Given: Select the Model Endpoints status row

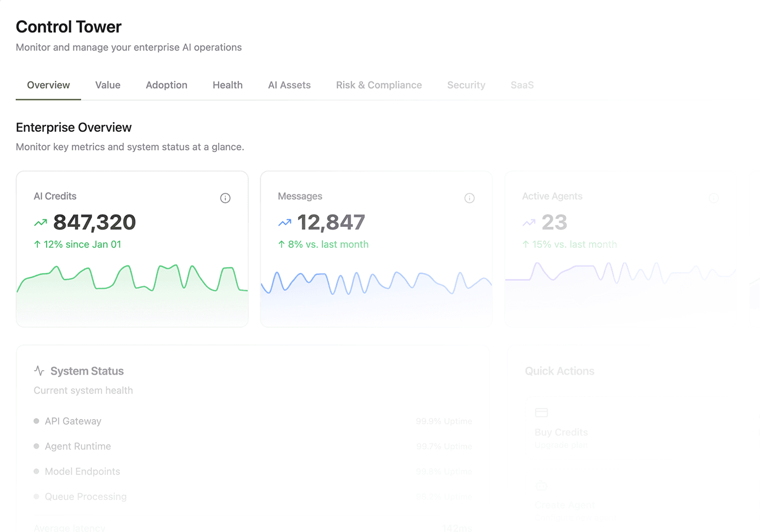Looking at the screenshot, I should coord(253,471).
